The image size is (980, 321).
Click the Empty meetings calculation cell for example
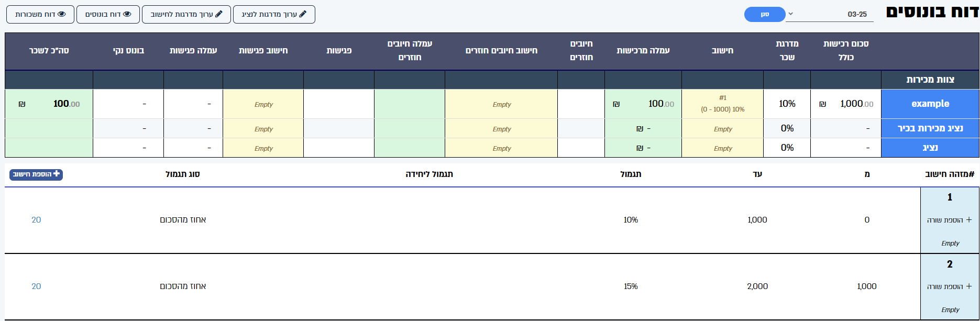click(263, 104)
